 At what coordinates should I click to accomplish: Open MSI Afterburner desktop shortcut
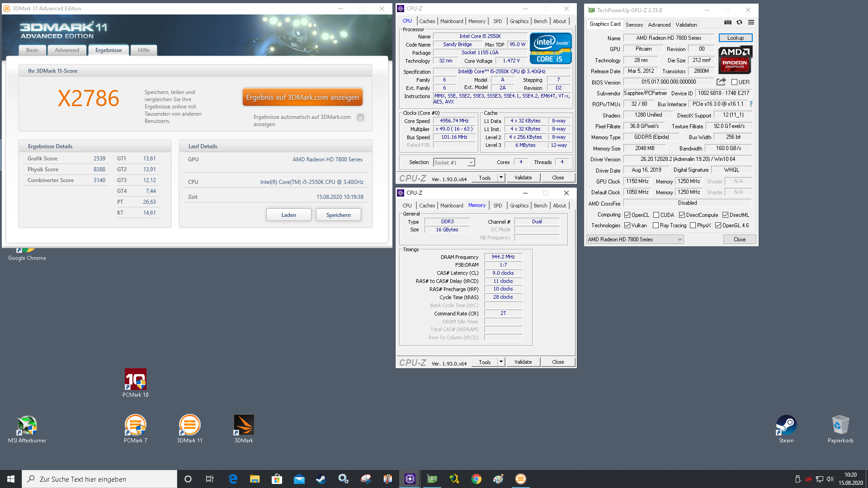pyautogui.click(x=27, y=429)
